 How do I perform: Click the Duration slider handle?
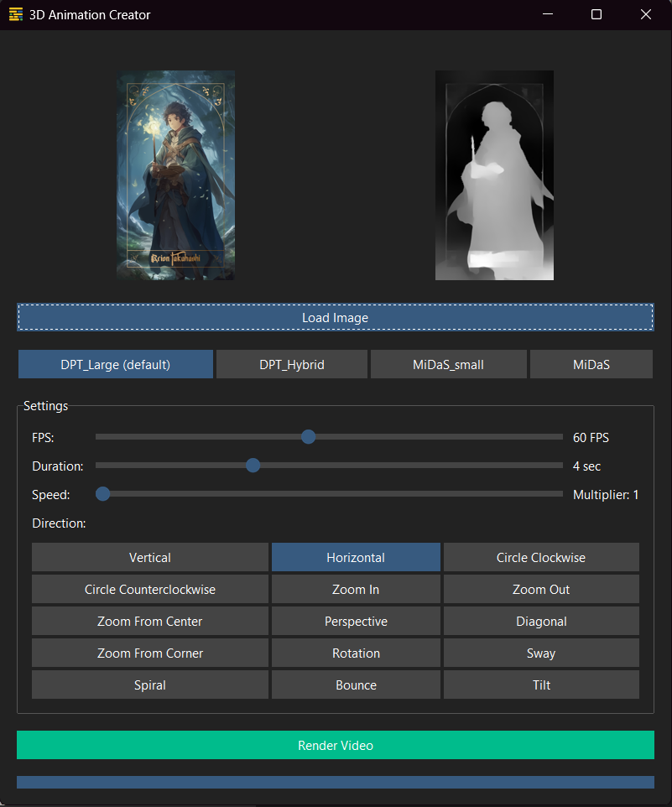253,466
